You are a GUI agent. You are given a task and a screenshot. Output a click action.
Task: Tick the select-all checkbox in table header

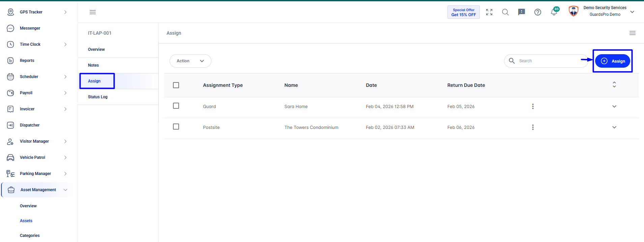pyautogui.click(x=176, y=85)
